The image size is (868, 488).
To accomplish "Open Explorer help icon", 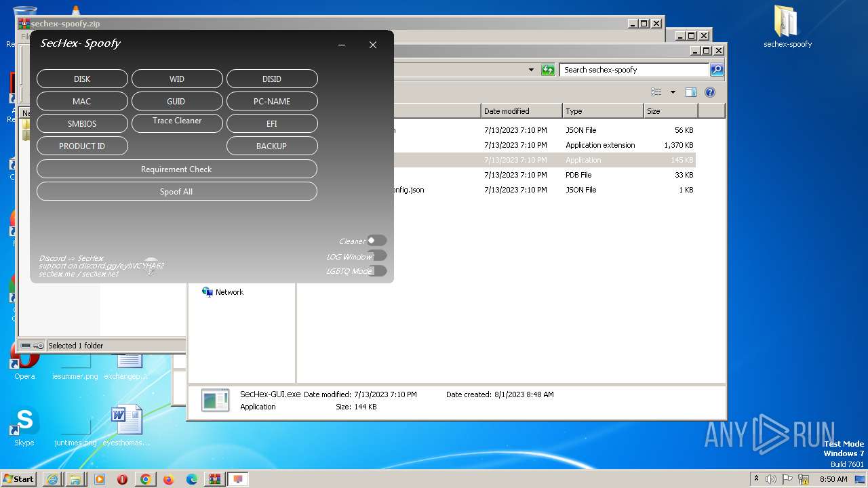I will click(x=710, y=92).
